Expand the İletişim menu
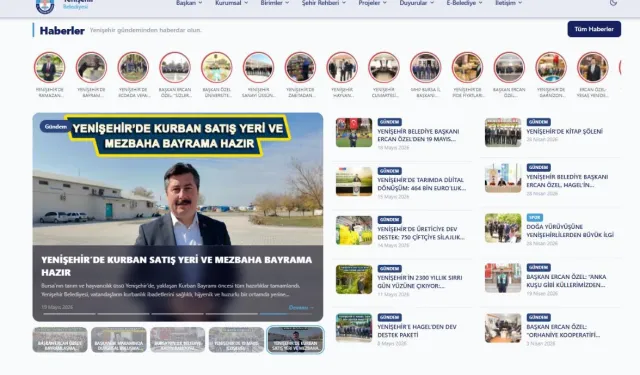 (x=509, y=3)
